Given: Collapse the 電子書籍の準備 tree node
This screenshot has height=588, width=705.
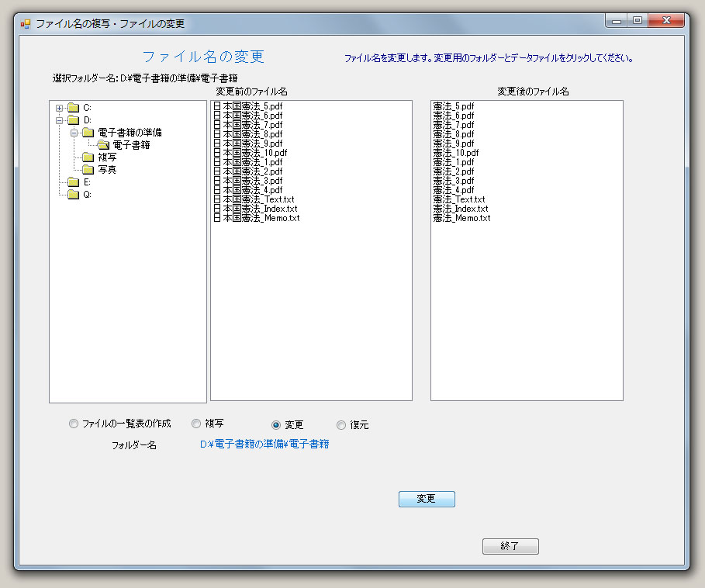Looking at the screenshot, I should click(x=74, y=133).
